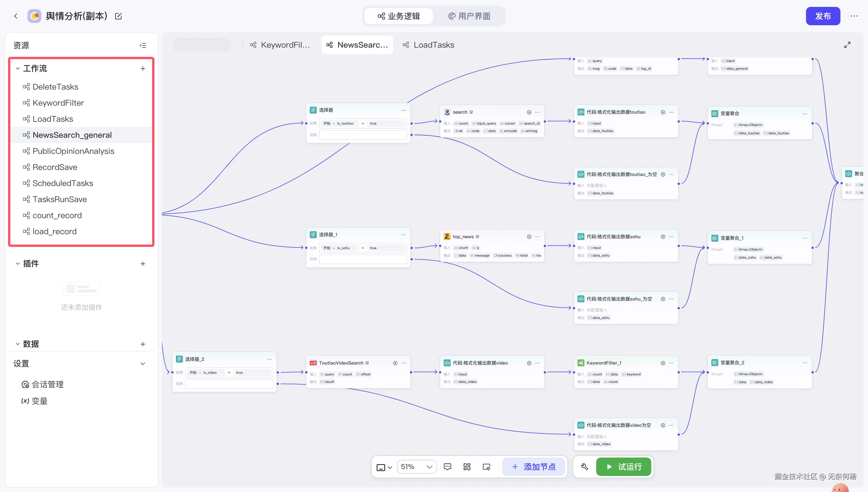The image size is (868, 492).
Task: Open the interaction mode dropdown in the bottom toolbar
Action: tap(385, 467)
